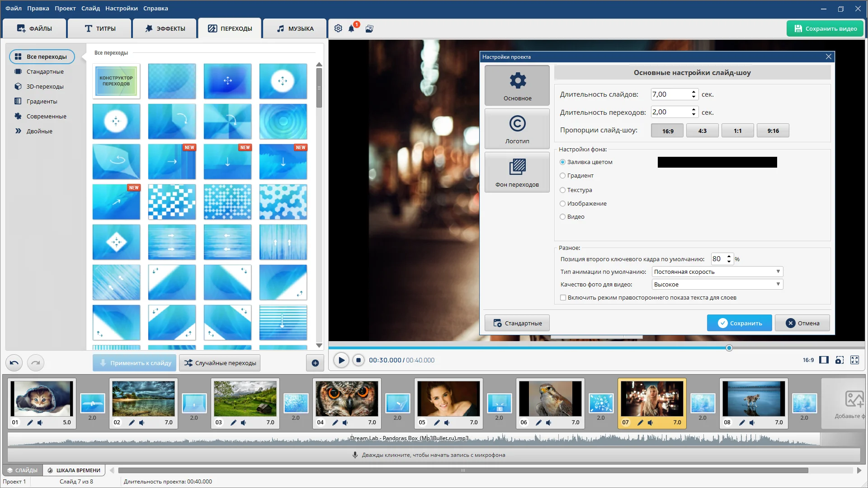This screenshot has height=488, width=868.
Task: Click the notifications bell icon
Action: (x=351, y=28)
